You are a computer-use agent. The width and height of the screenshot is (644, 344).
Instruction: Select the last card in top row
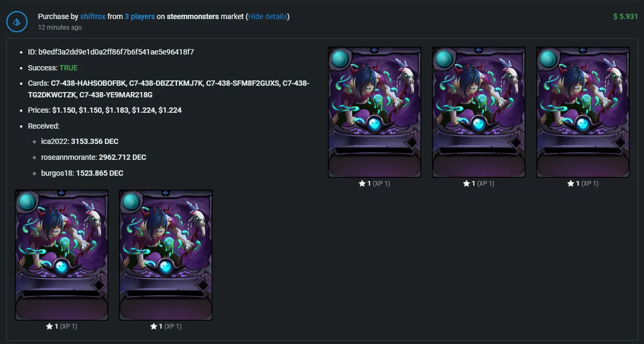[583, 112]
